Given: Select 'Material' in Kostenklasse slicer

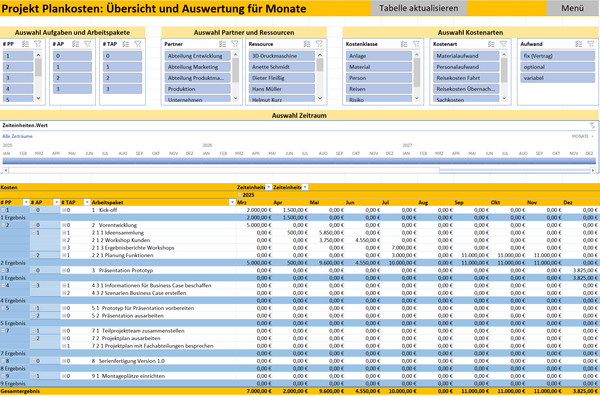Looking at the screenshot, I should [x=379, y=67].
